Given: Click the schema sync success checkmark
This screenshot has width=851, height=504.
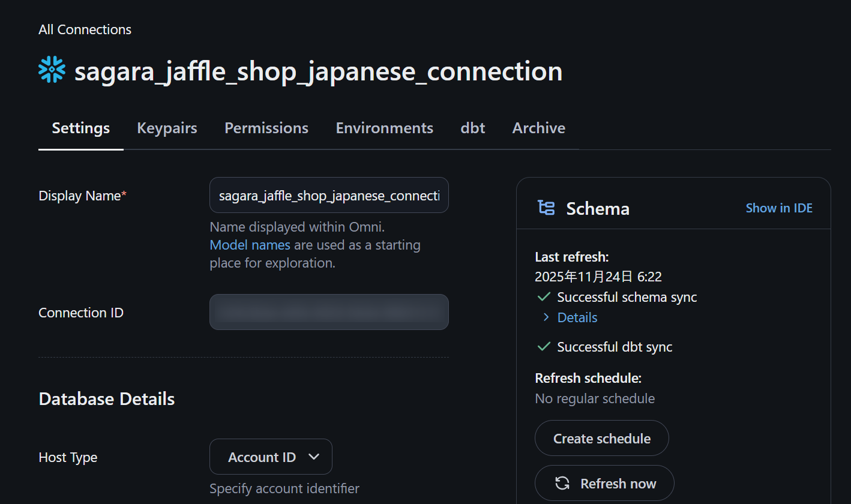Looking at the screenshot, I should [544, 297].
